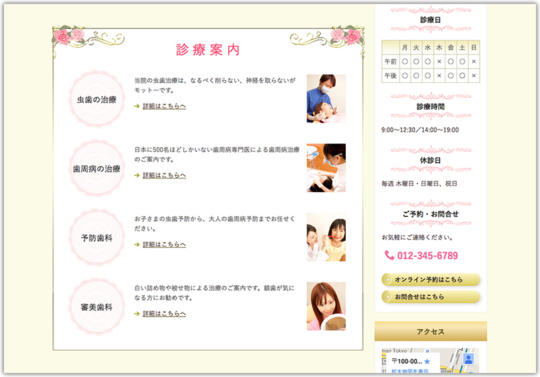Open 虫歯の治療 details link
The image size is (540, 377).
click(164, 106)
